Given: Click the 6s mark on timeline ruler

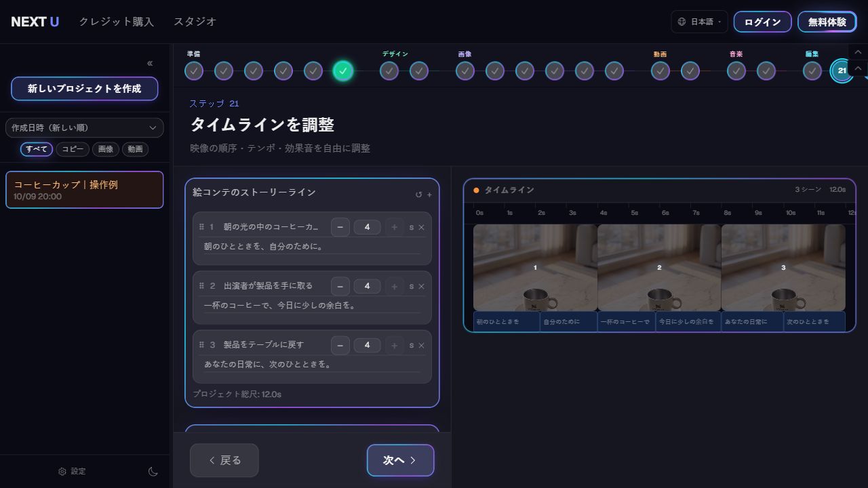Looking at the screenshot, I should click(665, 213).
